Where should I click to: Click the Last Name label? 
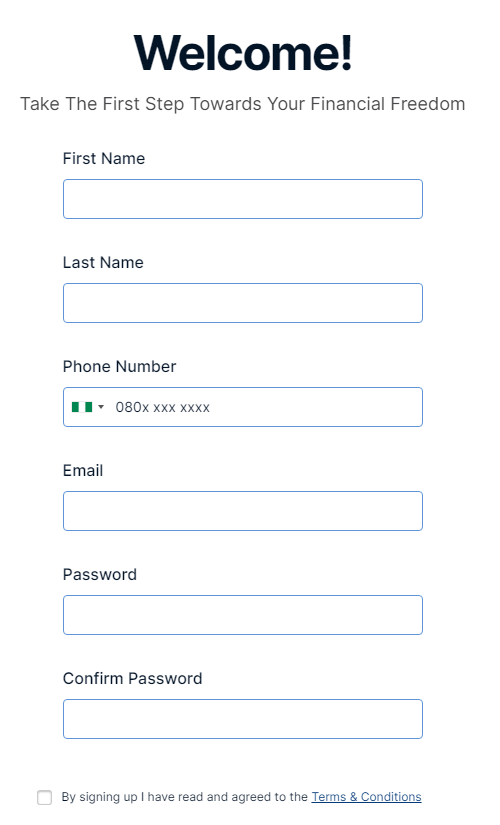[103, 263]
